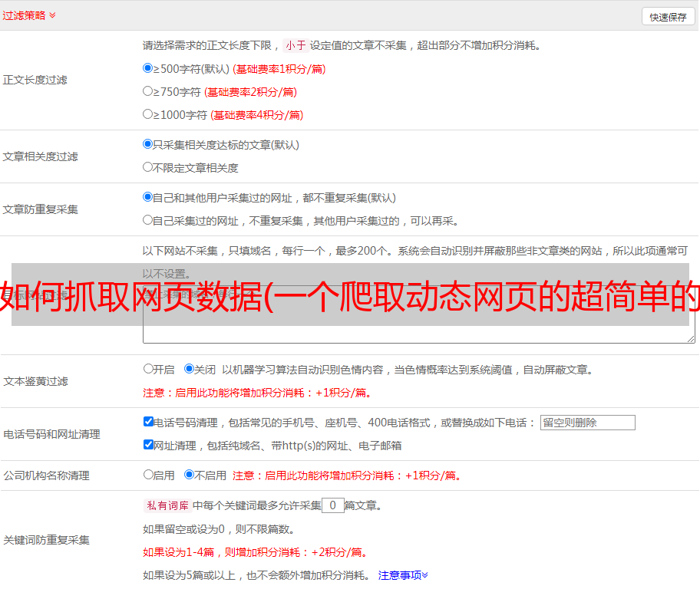This screenshot has width=700, height=589.
Task: Expand the 注意事项 link
Action: click(403, 574)
